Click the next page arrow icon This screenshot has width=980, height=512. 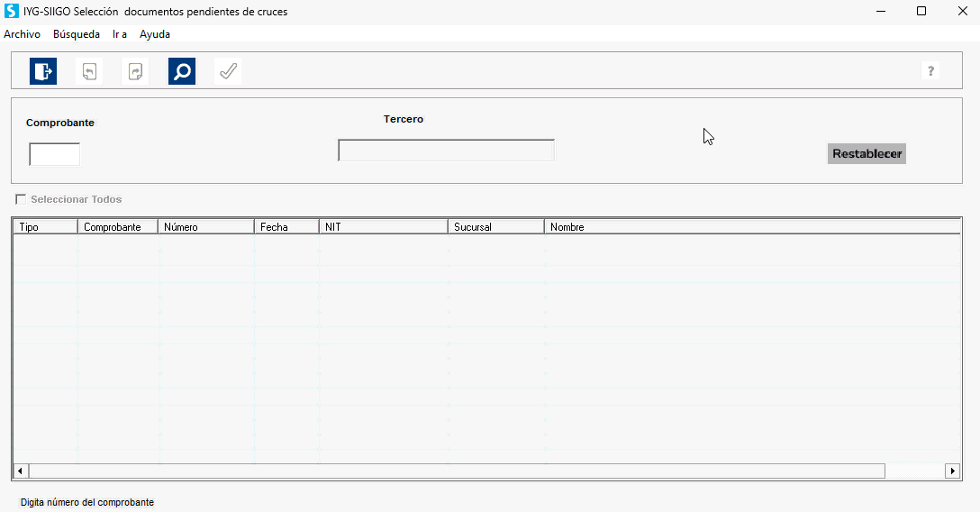tap(136, 71)
